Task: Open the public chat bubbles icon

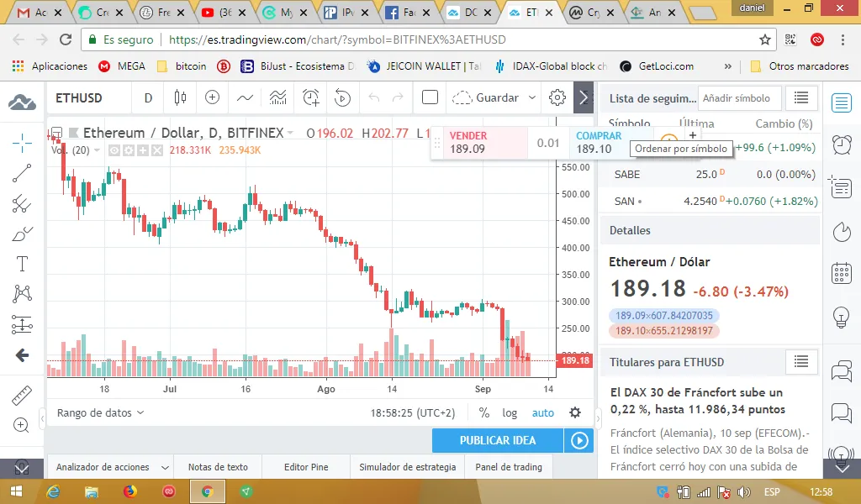Action: pyautogui.click(x=841, y=371)
